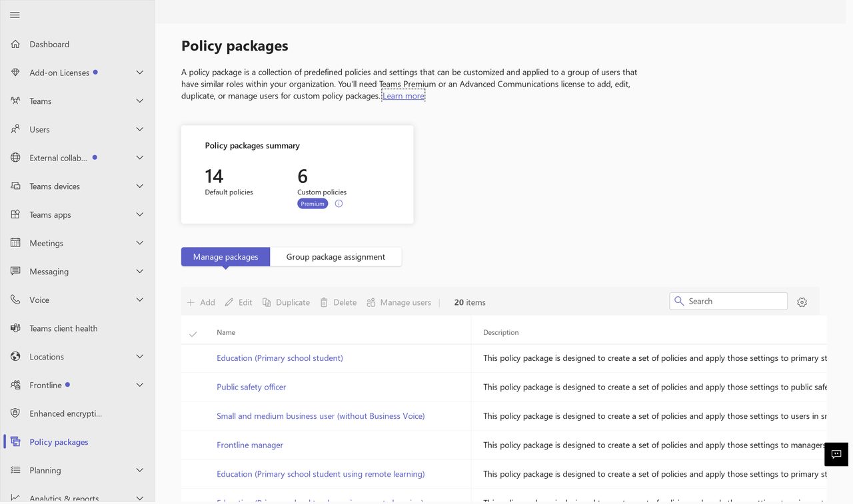Click Add package toolbar button
Image resolution: width=853 pixels, height=504 pixels.
point(201,302)
